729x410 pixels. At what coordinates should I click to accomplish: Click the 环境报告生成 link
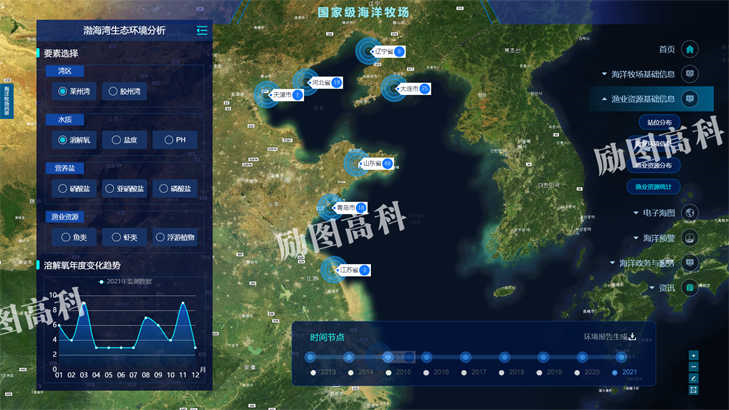(604, 337)
